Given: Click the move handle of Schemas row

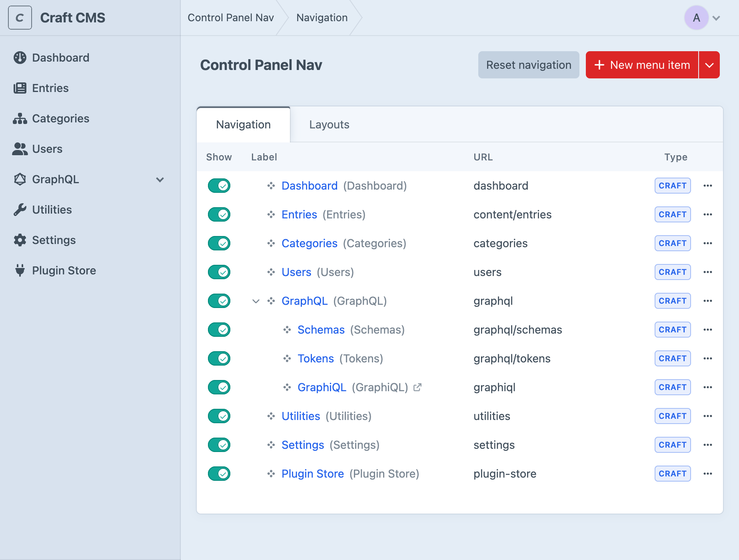Looking at the screenshot, I should click(x=287, y=330).
